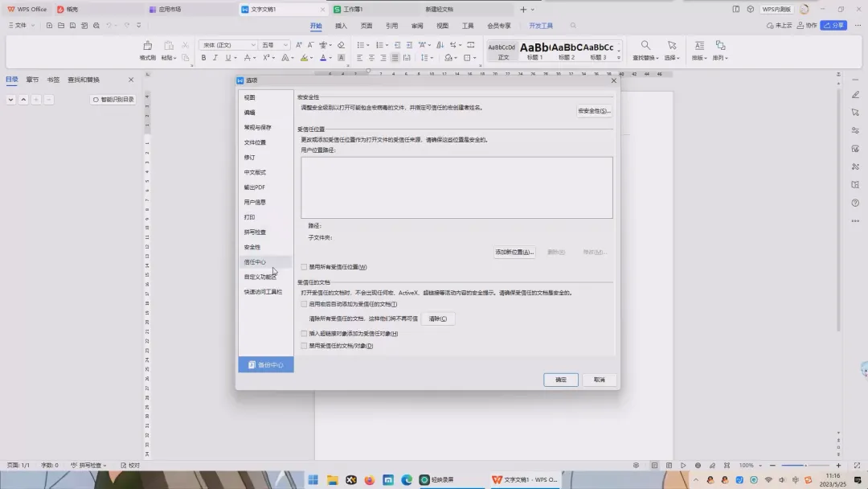Switch to the 工作簿1 document tab
The height and width of the screenshot is (489, 868).
coord(353,10)
